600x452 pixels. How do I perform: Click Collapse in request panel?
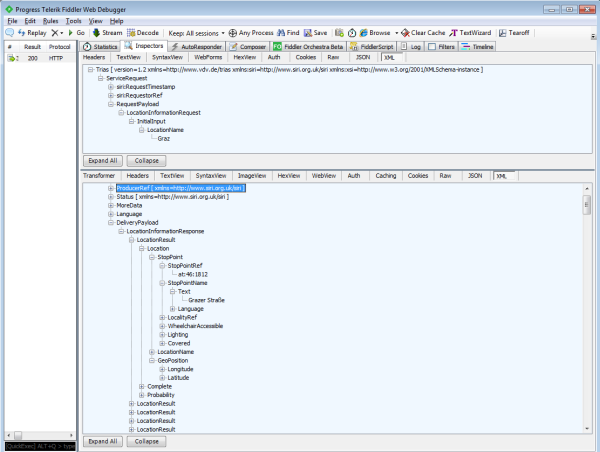147,161
